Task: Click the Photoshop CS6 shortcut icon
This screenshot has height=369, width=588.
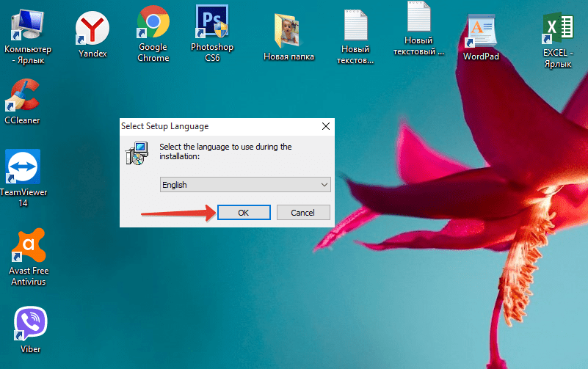Action: pos(211,23)
